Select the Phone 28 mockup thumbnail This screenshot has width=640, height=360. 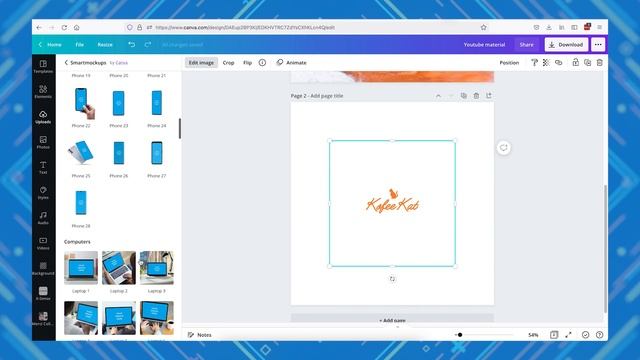pos(81,203)
